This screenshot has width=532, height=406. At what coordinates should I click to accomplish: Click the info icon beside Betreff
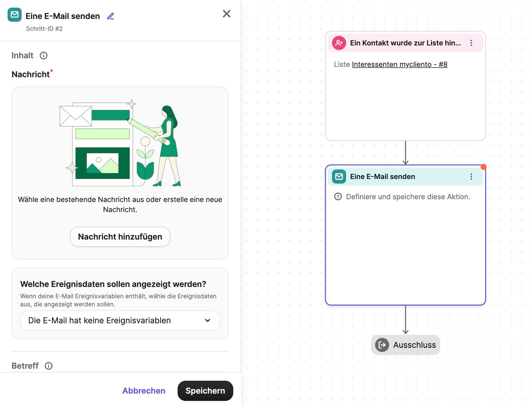tap(49, 366)
